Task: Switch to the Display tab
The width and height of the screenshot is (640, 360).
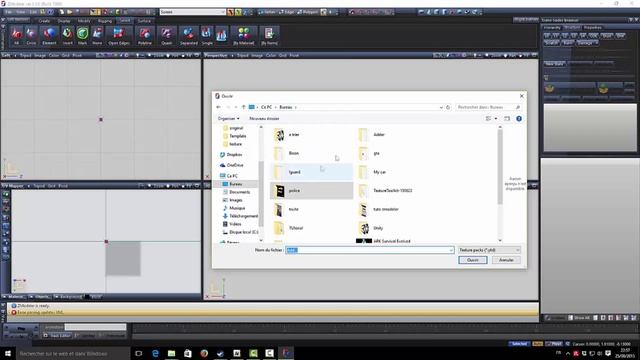Action: (x=64, y=21)
